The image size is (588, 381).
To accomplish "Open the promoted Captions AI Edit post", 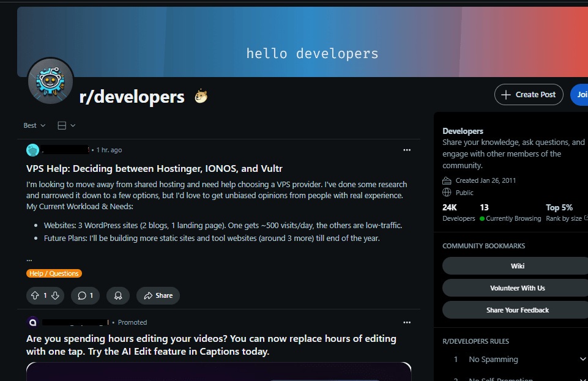I will coord(211,345).
